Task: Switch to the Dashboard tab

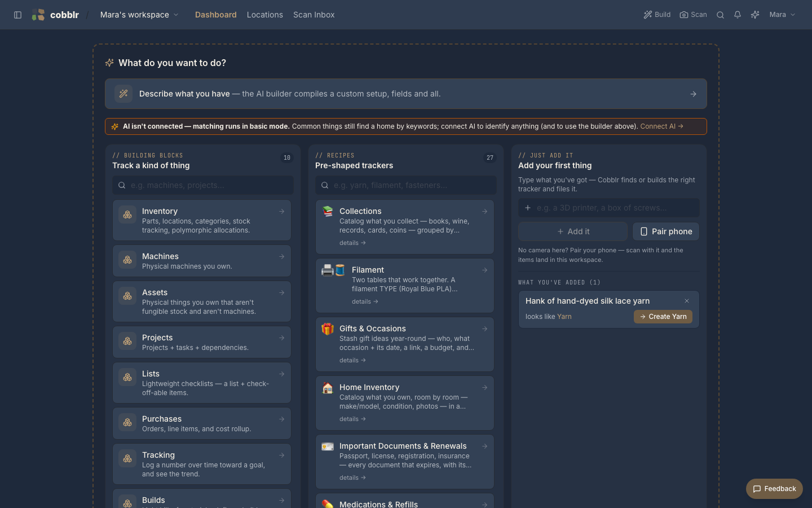Action: click(x=215, y=15)
